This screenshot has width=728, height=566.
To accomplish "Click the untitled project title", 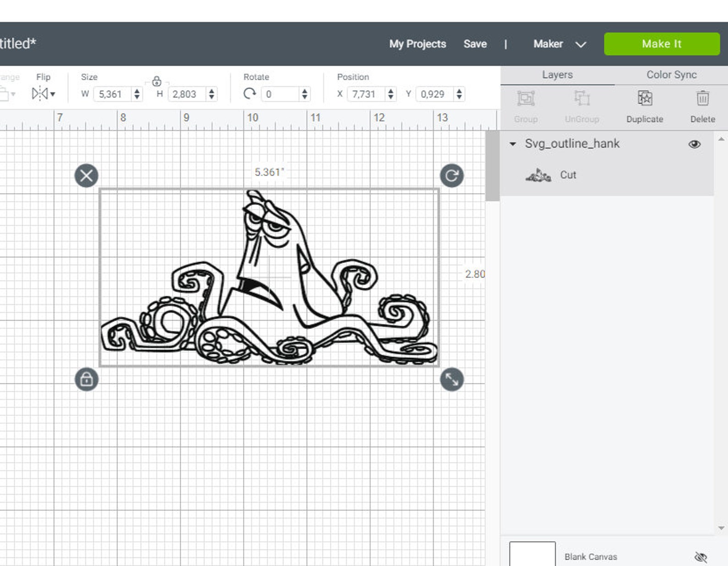I will [x=17, y=44].
